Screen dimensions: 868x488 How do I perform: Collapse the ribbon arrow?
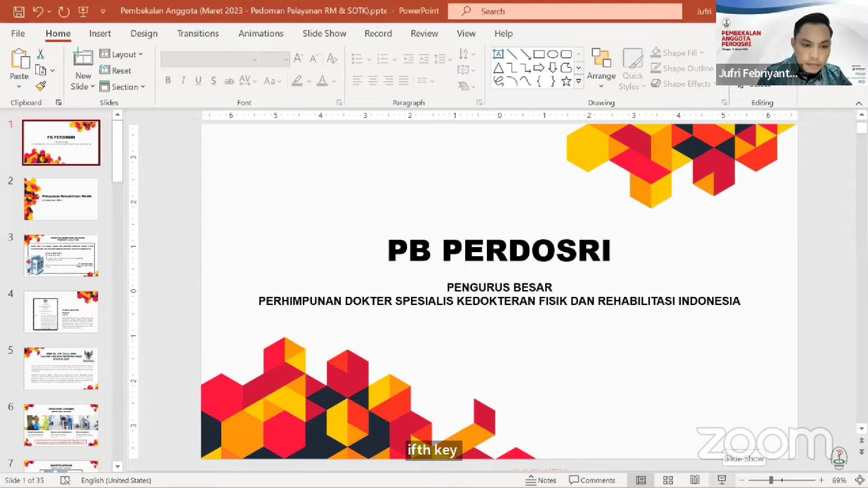pos(859,103)
